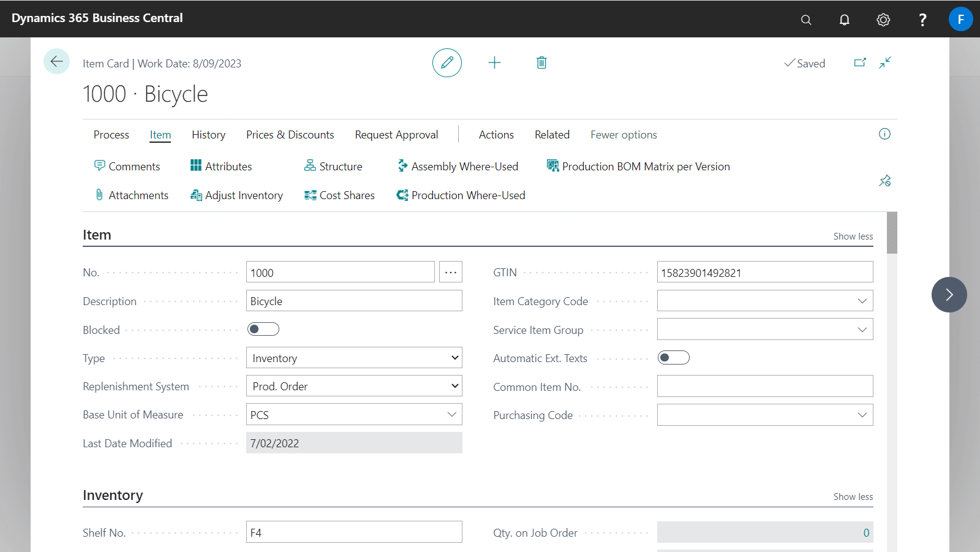Open Attributes action
The height and width of the screenshot is (552, 980).
tap(221, 166)
